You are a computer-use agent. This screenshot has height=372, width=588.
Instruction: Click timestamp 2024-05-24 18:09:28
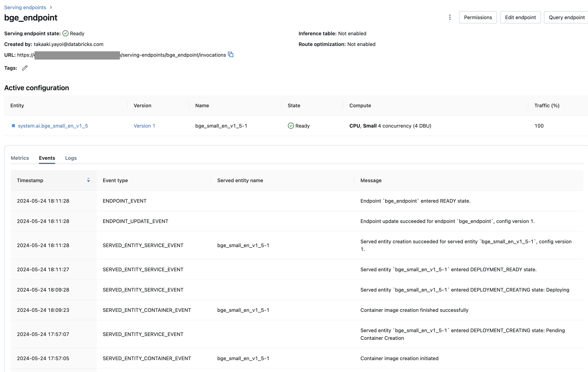(43, 290)
